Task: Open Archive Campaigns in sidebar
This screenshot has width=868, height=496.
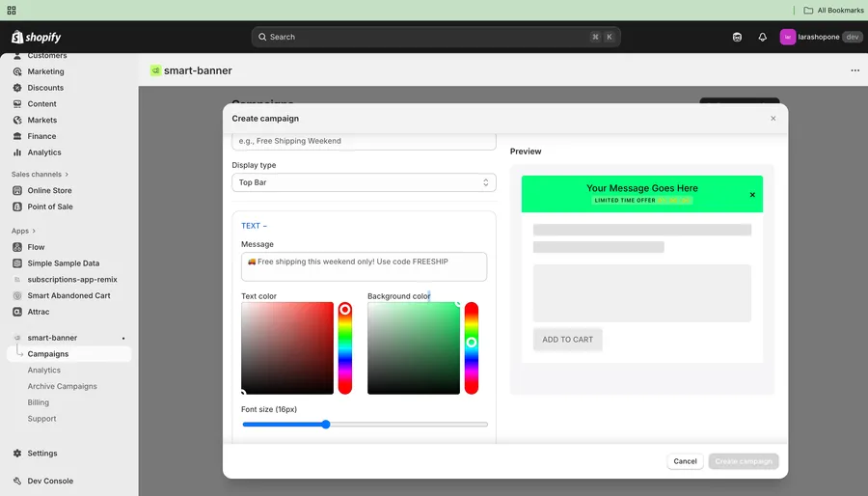Action: coord(62,386)
